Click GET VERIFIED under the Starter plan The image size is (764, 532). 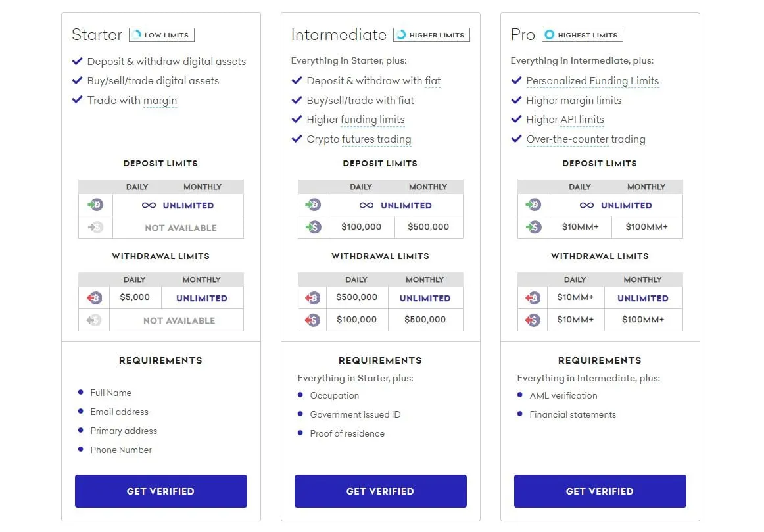pyautogui.click(x=160, y=491)
